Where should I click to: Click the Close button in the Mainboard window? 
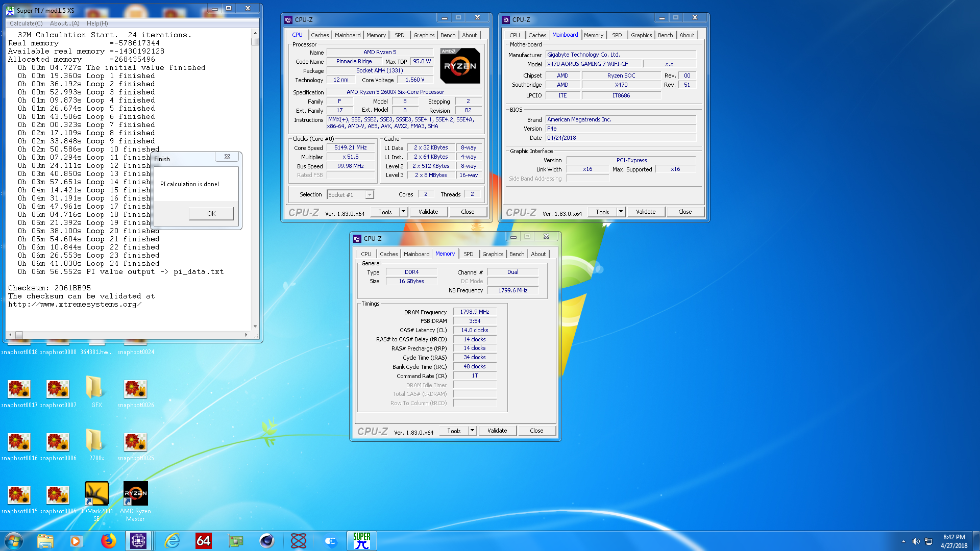click(x=685, y=212)
